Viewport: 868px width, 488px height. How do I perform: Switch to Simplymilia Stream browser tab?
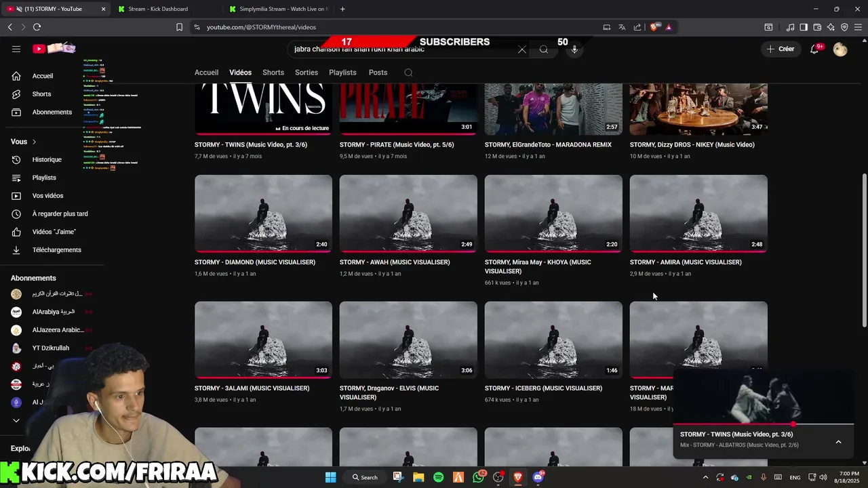pos(278,9)
